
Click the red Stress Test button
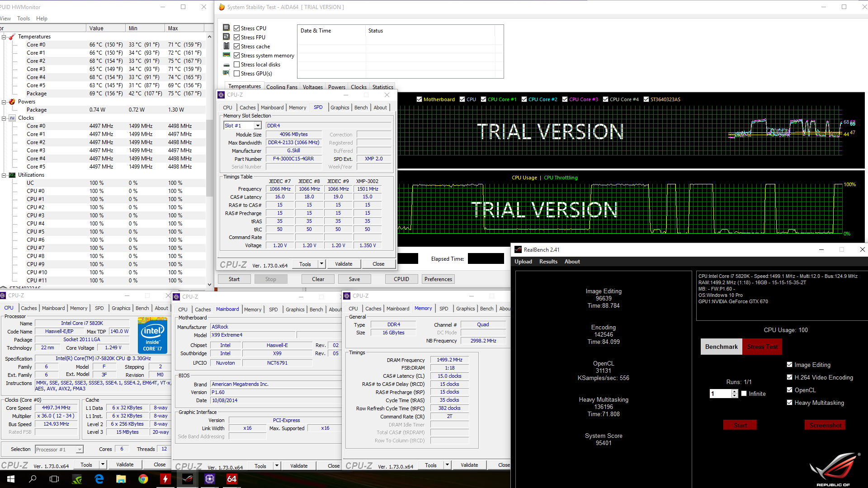762,347
